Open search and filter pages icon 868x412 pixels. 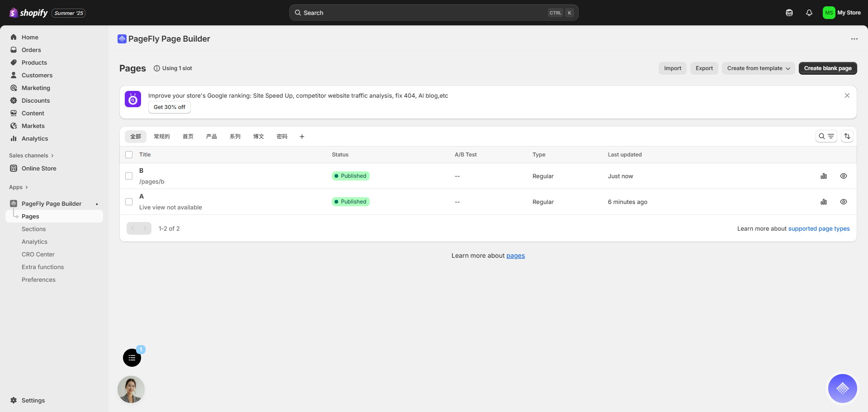[826, 136]
